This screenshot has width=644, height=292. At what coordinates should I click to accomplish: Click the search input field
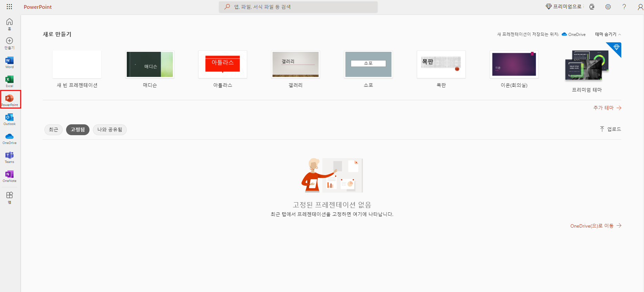click(x=298, y=7)
